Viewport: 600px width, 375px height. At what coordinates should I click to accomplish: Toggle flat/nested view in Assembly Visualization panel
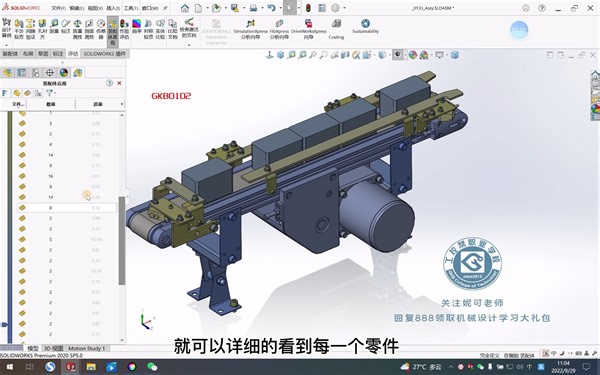[5, 93]
